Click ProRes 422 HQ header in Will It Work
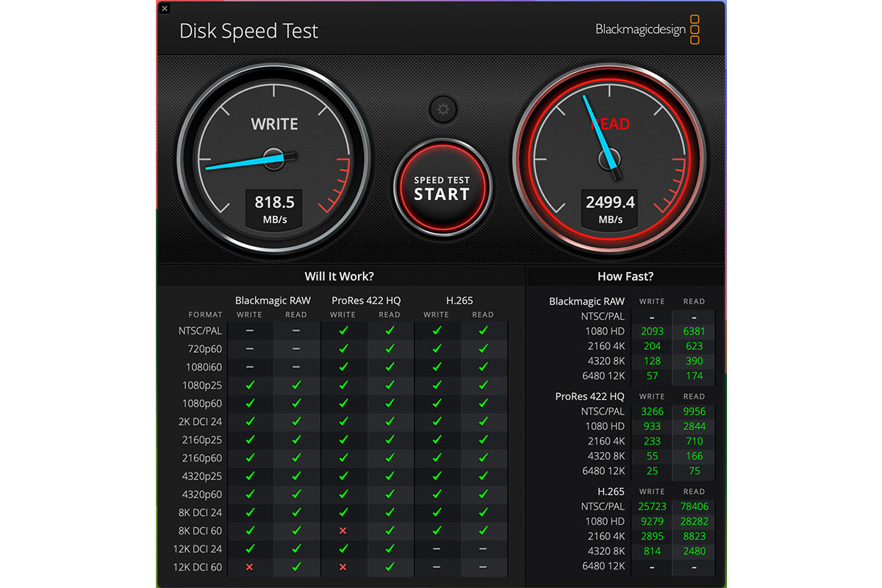The image size is (882, 588). 366,300
